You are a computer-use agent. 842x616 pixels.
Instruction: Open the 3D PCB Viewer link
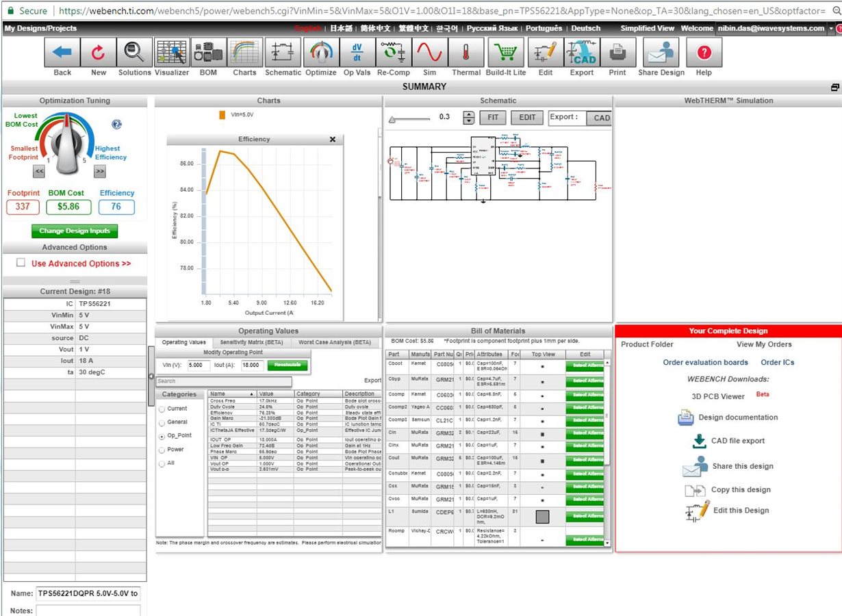click(x=718, y=396)
